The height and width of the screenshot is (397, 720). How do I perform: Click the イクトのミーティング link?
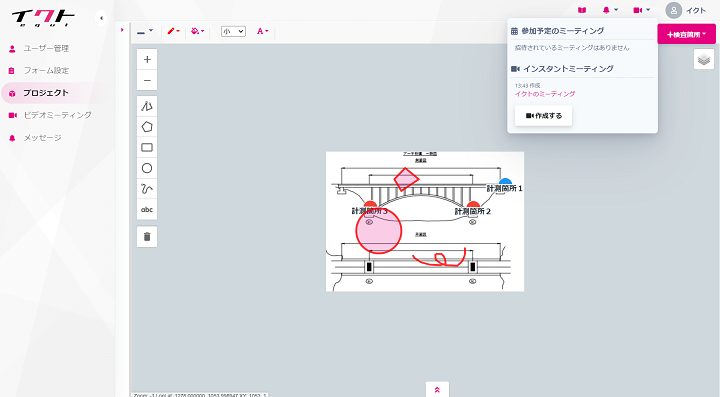point(545,94)
